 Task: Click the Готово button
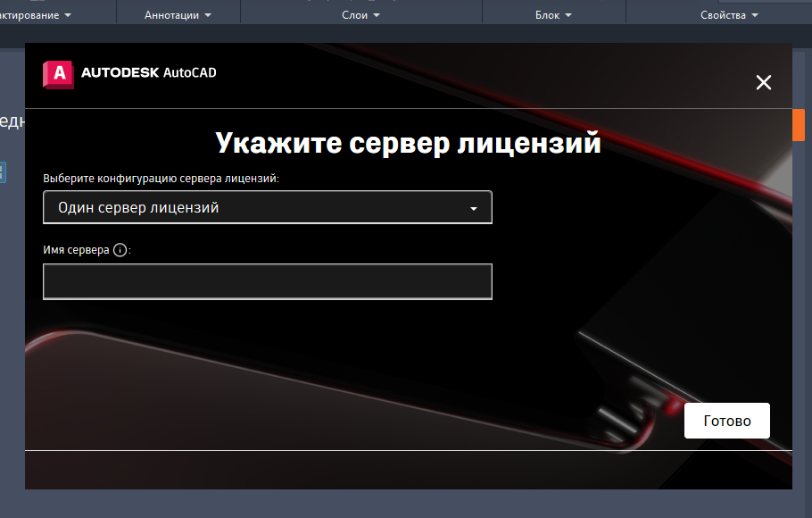pos(726,421)
